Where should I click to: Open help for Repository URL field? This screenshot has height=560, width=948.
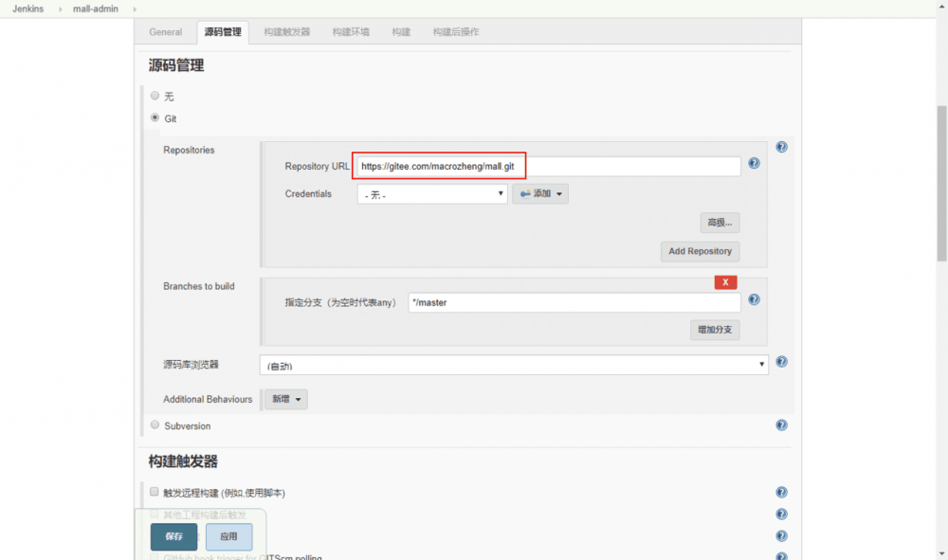[x=754, y=164]
